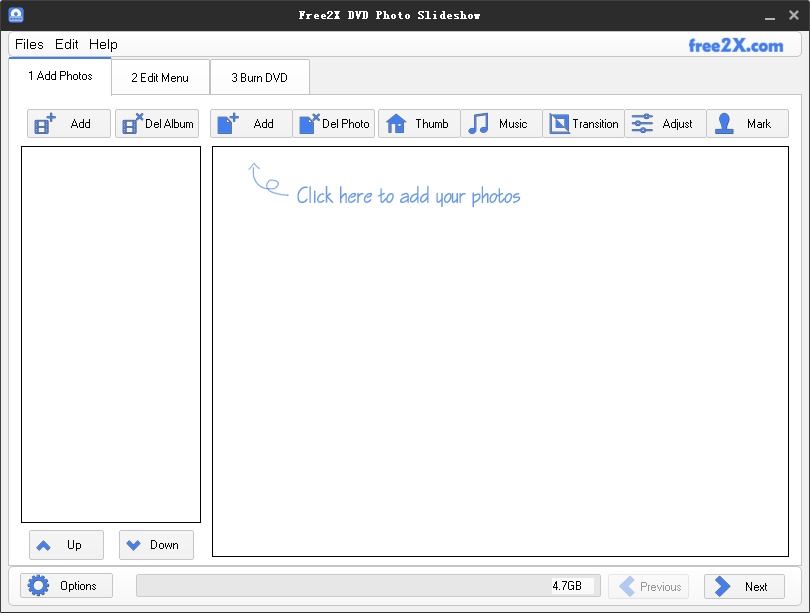Open the Files menu
The width and height of the screenshot is (810, 613).
click(x=29, y=44)
